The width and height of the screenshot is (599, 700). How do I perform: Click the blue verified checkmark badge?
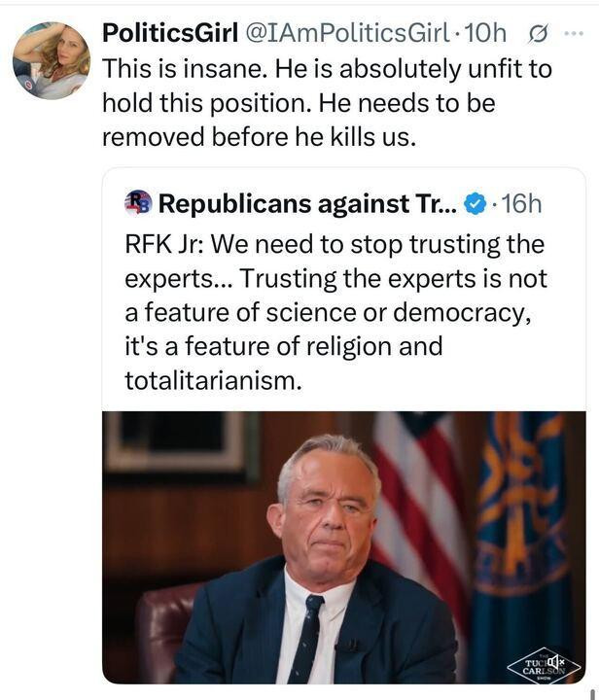[476, 203]
